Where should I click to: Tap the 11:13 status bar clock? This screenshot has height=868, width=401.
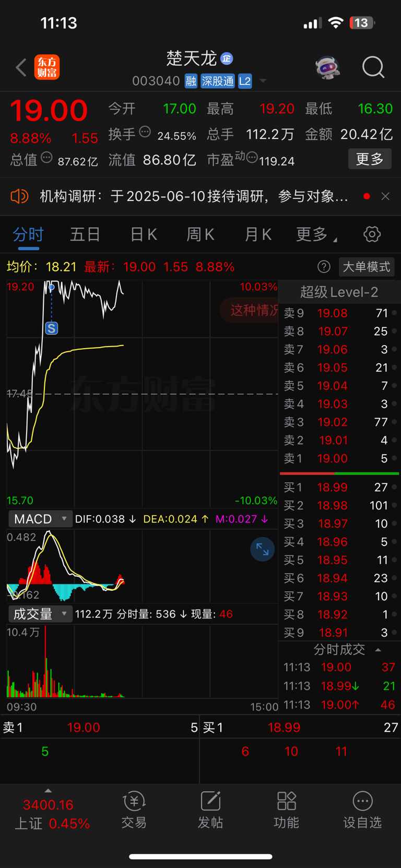coord(58,23)
